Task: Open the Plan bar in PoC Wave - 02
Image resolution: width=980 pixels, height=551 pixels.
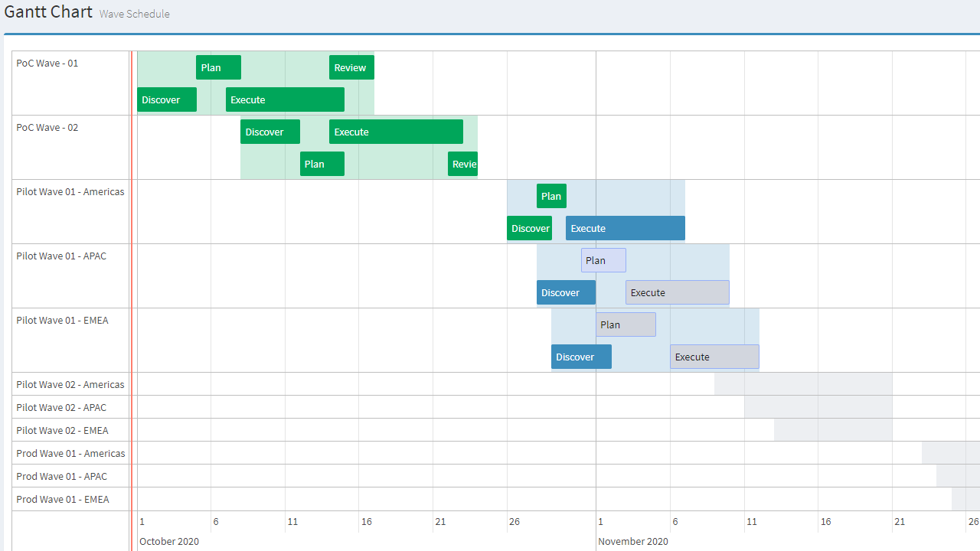Action: tap(322, 164)
